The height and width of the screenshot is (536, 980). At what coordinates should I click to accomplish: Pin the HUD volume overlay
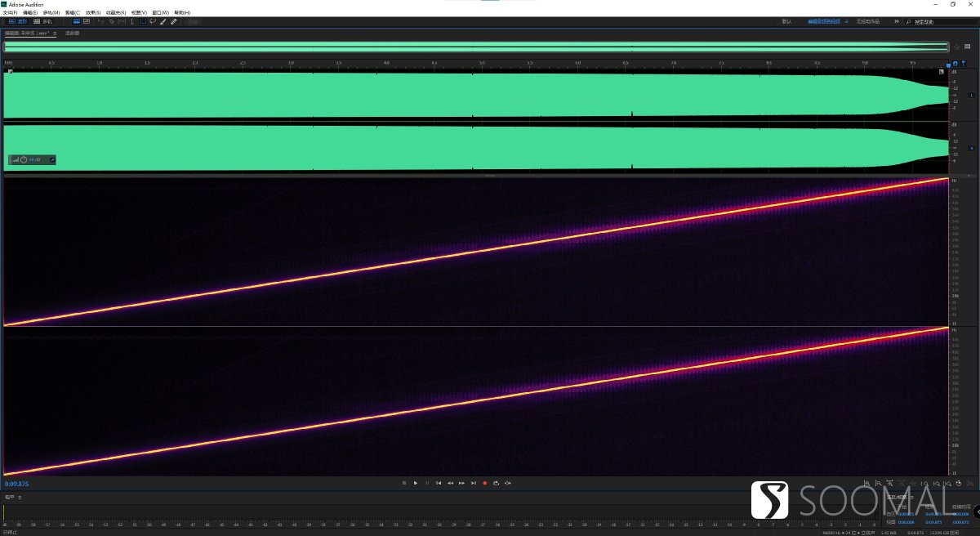52,159
